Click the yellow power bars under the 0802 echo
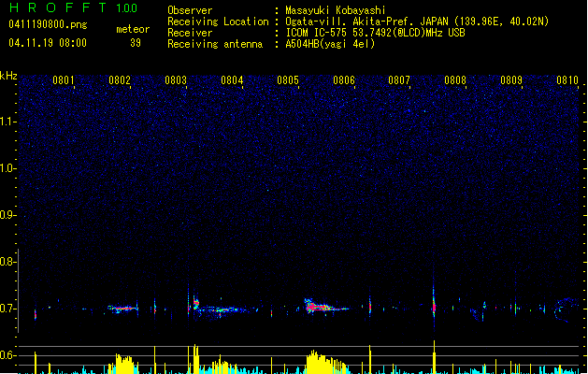This screenshot has width=588, height=374. [123, 363]
